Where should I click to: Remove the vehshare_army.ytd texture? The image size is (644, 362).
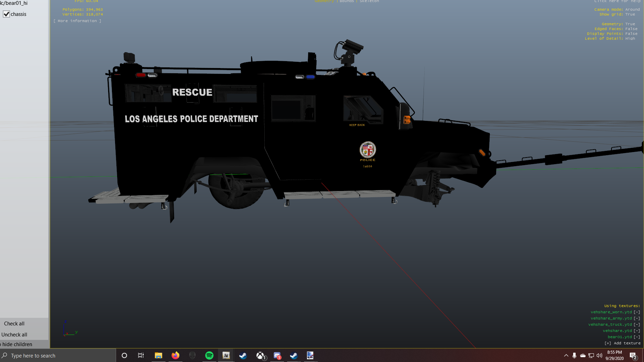(637, 318)
